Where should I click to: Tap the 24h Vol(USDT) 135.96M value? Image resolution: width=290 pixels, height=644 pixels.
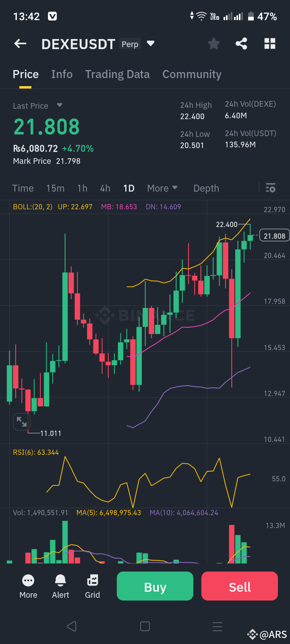point(240,144)
